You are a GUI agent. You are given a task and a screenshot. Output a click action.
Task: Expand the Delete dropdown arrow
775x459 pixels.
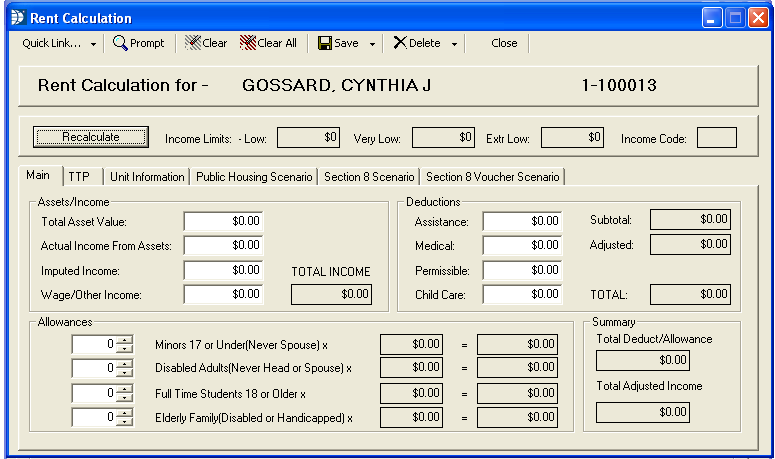454,44
